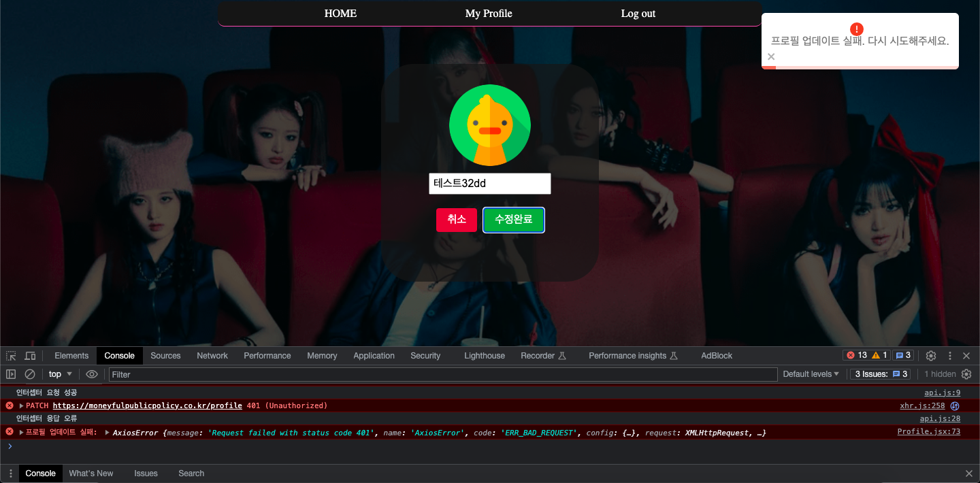Click the yellow warning count badge
Image resolution: width=980 pixels, height=483 pixels.
tap(879, 355)
